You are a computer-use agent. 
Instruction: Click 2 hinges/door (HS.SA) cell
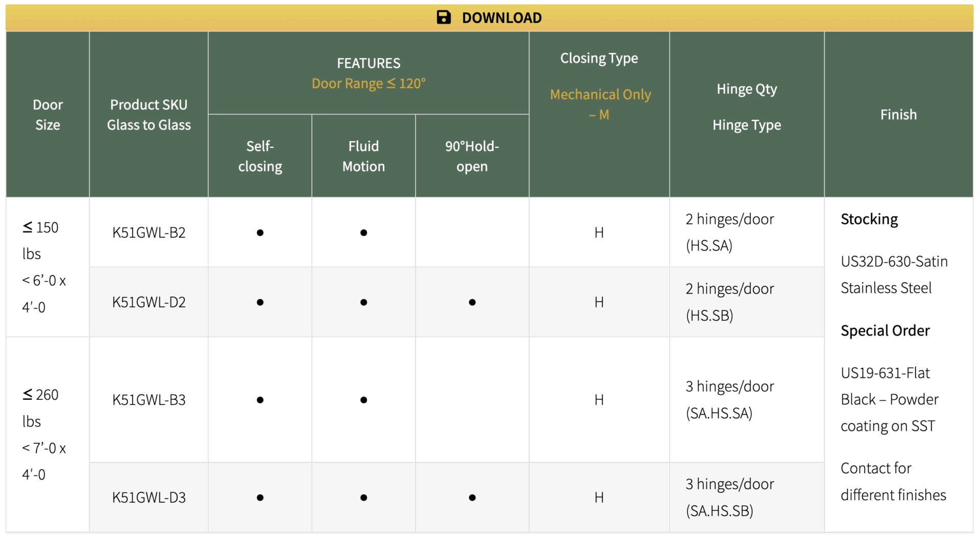click(x=747, y=233)
